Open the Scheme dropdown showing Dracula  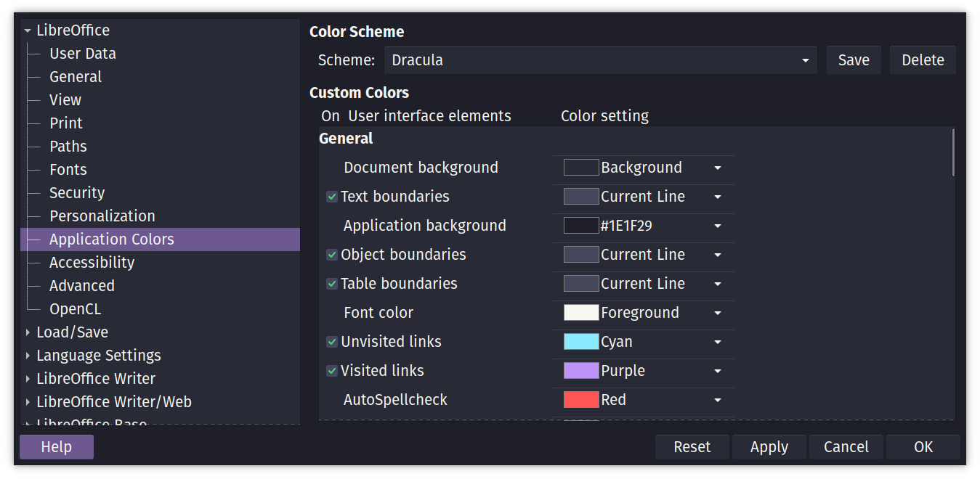[600, 60]
